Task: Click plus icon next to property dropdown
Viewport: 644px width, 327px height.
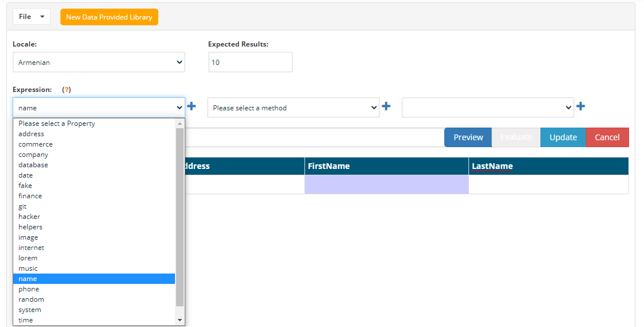Action: click(x=192, y=107)
